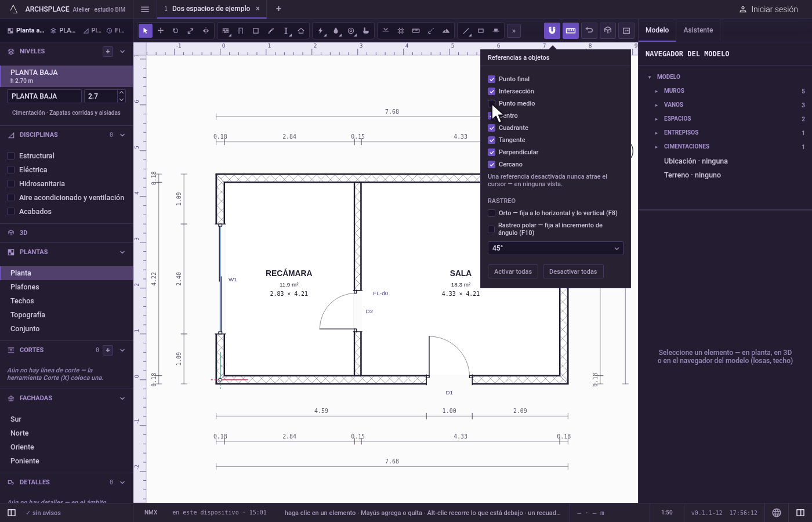Click the Desactivar todas button
The height and width of the screenshot is (522, 812).
tap(573, 271)
